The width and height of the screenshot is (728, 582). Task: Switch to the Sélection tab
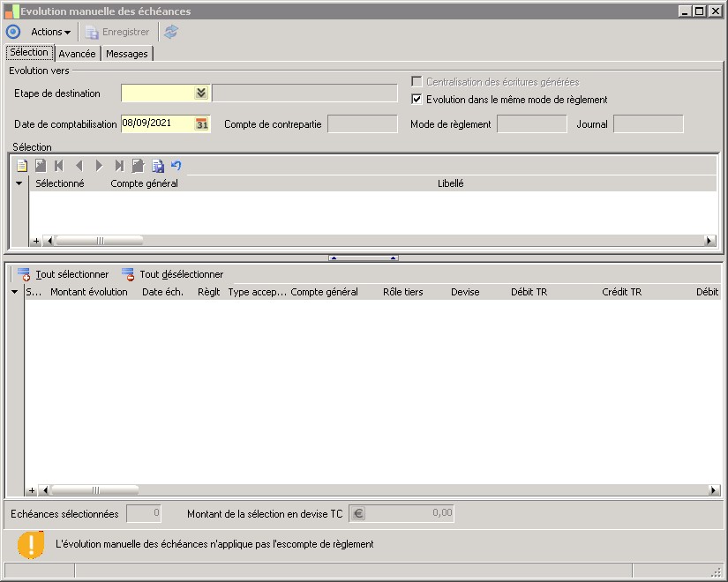pyautogui.click(x=29, y=52)
